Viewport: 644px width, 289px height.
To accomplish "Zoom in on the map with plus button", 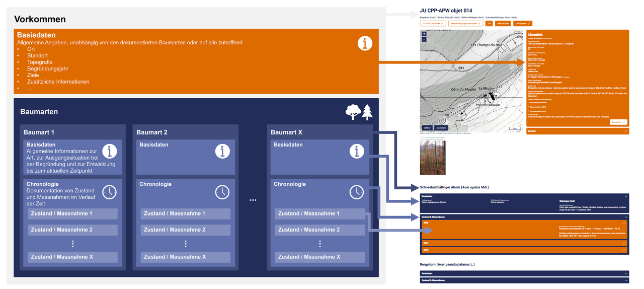I will click(424, 34).
